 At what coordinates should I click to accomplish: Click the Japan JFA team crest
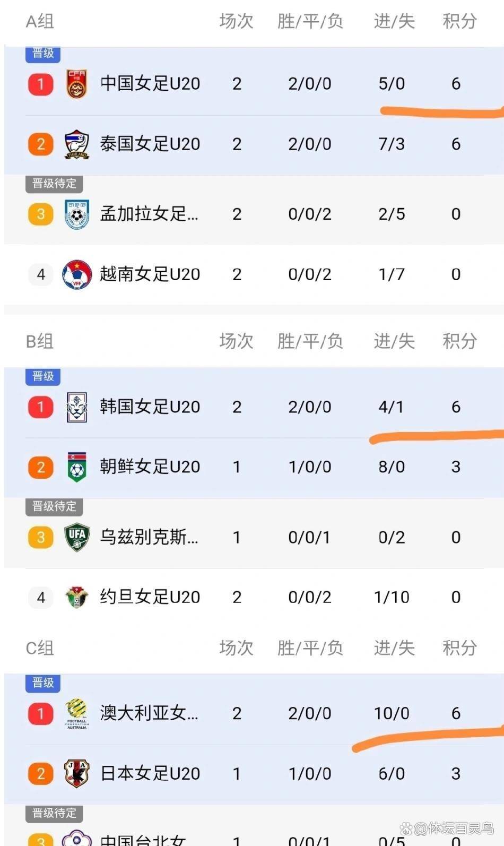pyautogui.click(x=77, y=774)
